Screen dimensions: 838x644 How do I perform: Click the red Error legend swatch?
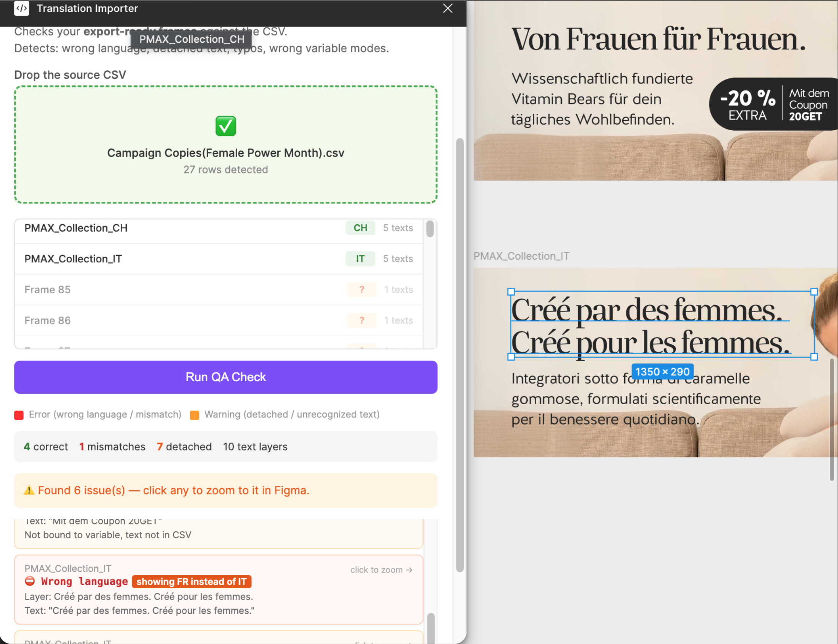point(19,415)
